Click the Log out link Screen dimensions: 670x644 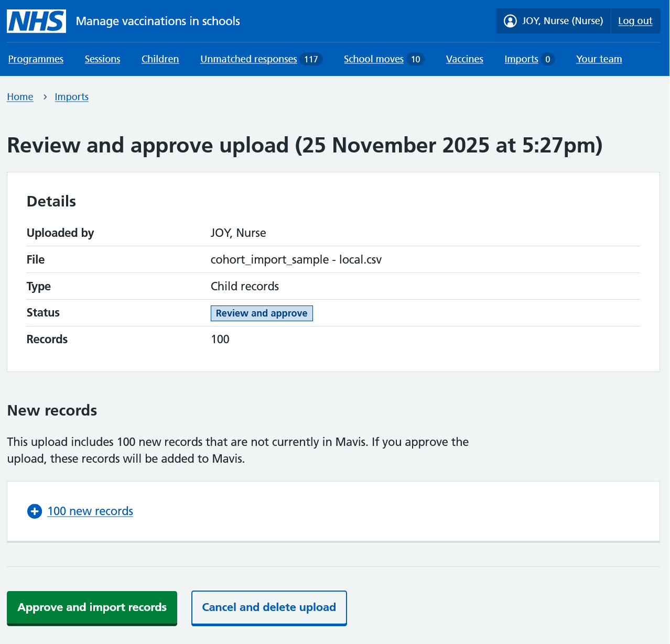635,21
